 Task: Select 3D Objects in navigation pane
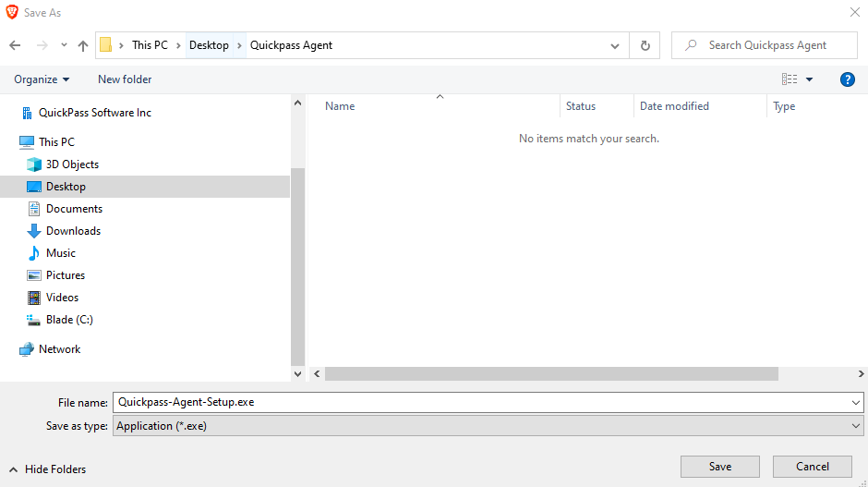click(x=72, y=164)
